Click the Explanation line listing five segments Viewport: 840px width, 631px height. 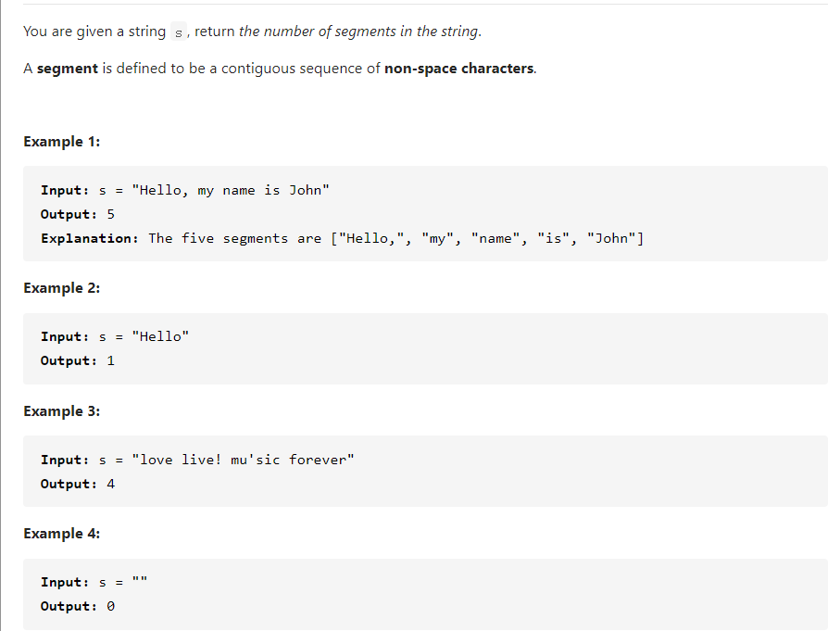[x=342, y=238]
